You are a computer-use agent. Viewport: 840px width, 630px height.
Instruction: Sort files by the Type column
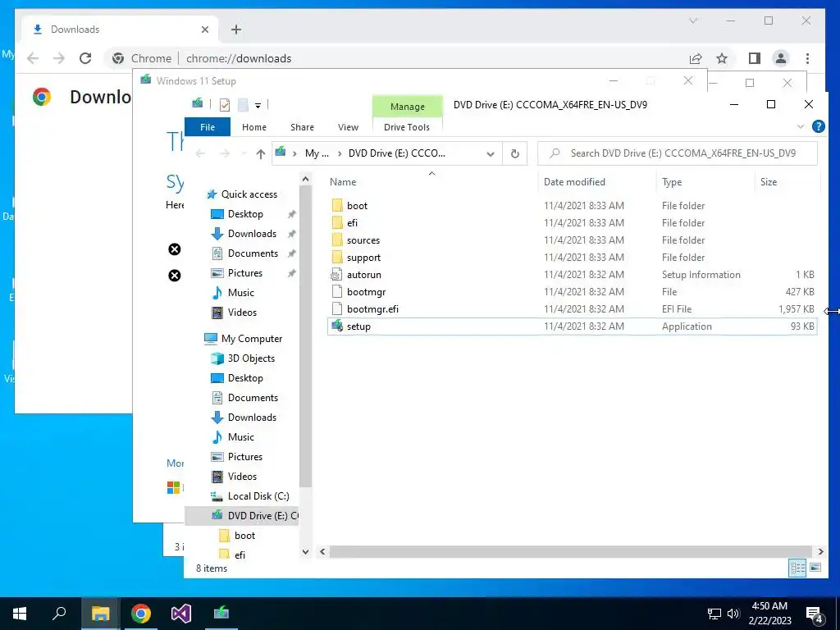672,182
